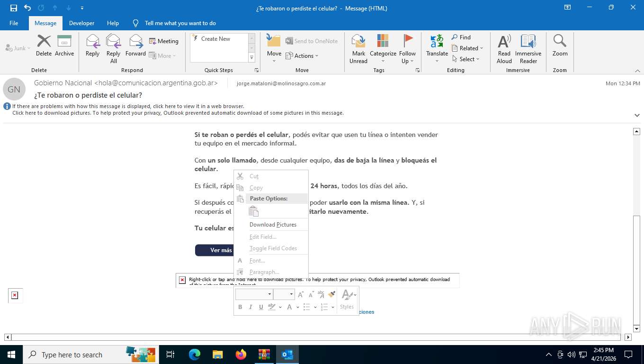Translate the message

437,48
